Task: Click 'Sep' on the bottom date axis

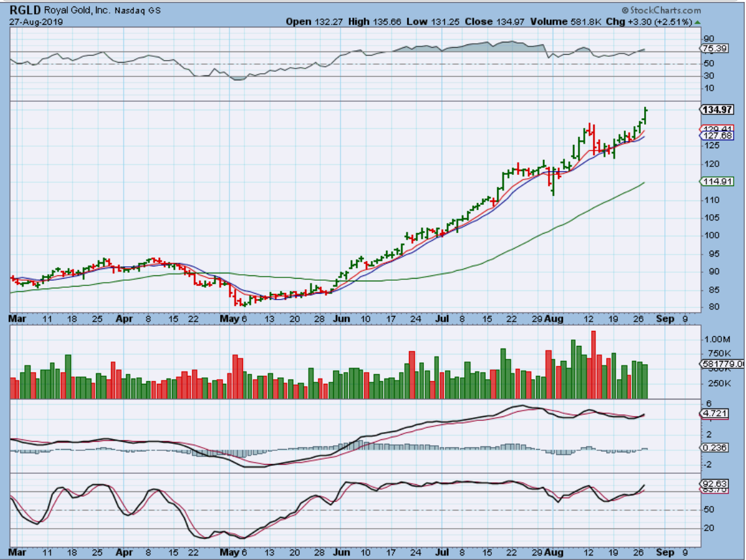Action: point(664,552)
